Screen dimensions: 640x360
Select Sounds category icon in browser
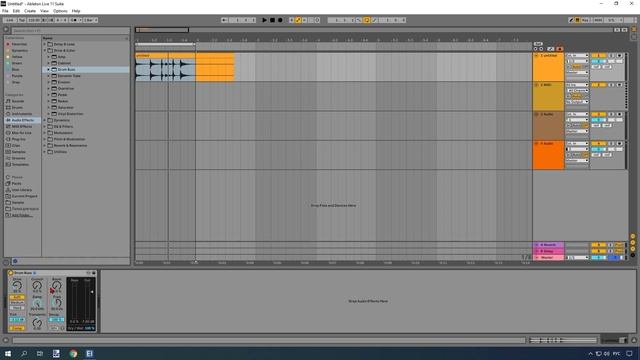8,101
